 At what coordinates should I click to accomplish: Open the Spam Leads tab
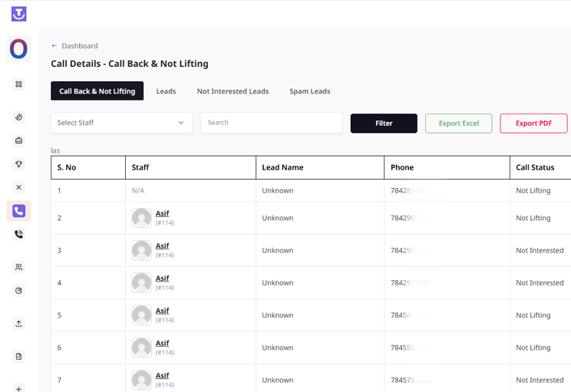click(x=310, y=91)
